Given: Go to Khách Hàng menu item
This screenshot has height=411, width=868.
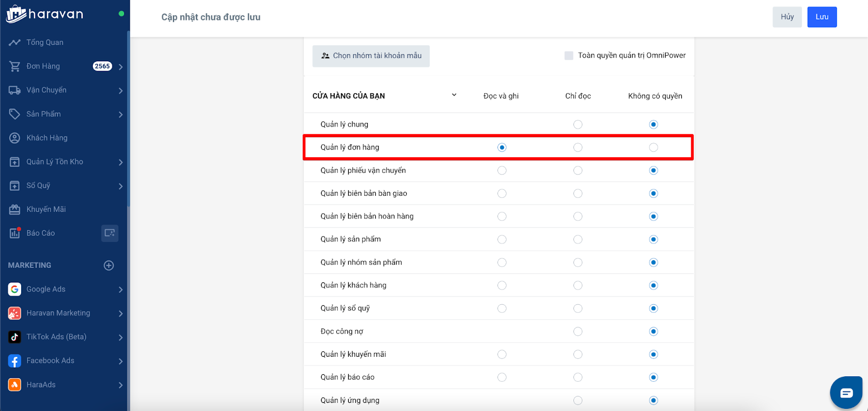Looking at the screenshot, I should pos(47,138).
